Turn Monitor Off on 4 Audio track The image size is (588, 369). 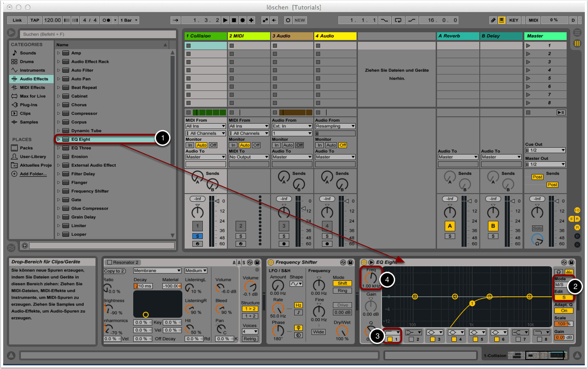pos(342,145)
